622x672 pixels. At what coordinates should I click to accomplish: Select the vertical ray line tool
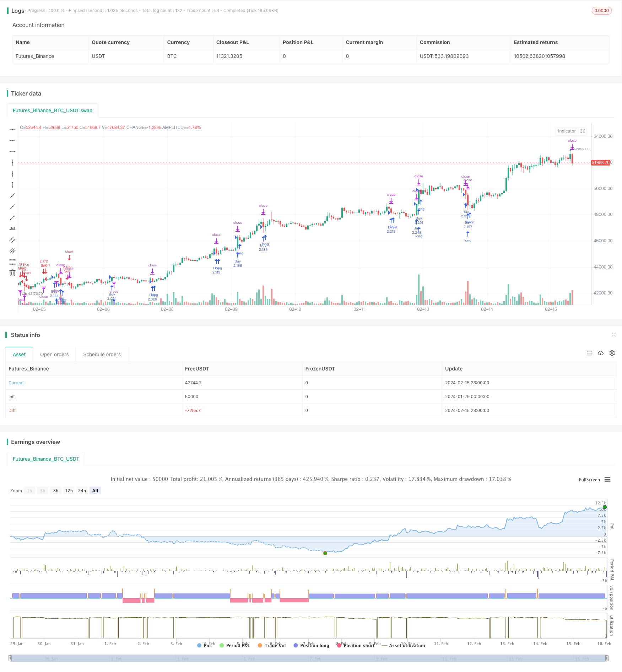(12, 174)
